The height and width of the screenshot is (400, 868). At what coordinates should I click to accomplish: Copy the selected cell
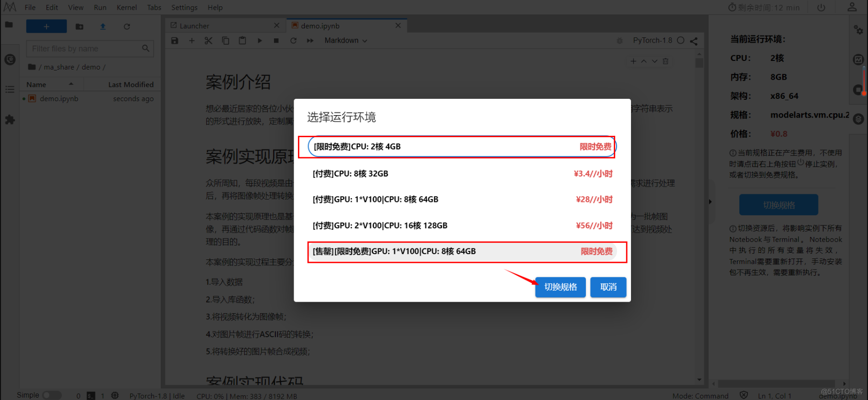(x=226, y=41)
